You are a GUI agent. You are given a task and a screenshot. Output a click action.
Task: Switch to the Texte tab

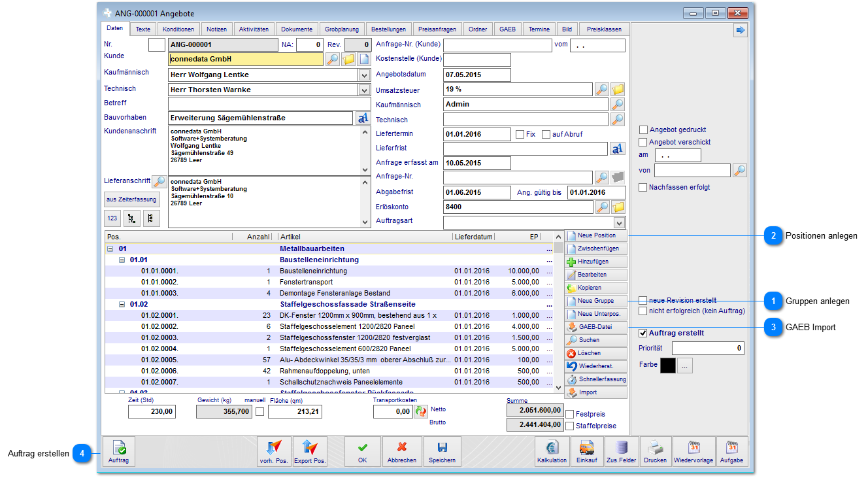143,29
